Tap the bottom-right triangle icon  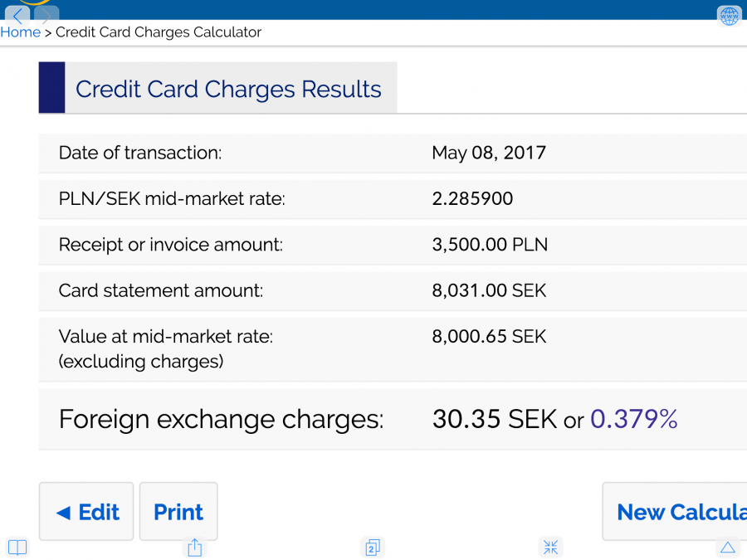727,548
